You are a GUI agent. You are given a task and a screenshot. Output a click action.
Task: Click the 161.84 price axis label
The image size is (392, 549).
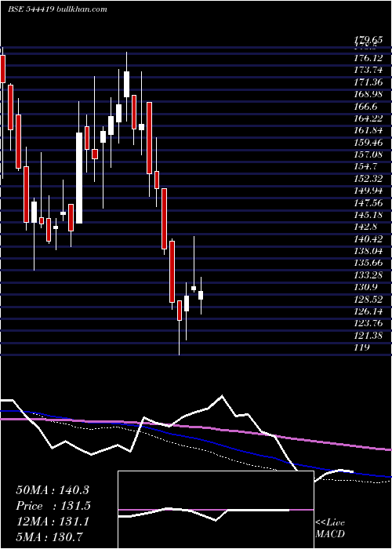(x=368, y=131)
